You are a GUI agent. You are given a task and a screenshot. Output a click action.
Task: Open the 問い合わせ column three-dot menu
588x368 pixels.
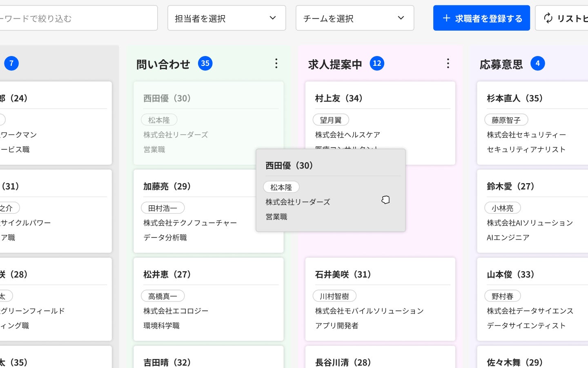[x=276, y=63]
